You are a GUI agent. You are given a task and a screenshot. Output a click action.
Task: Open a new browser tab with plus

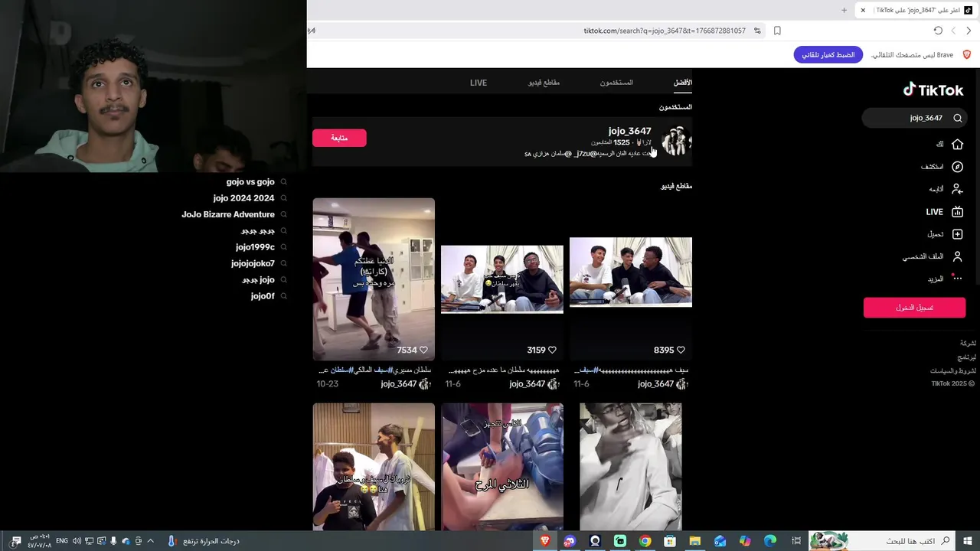tap(844, 10)
